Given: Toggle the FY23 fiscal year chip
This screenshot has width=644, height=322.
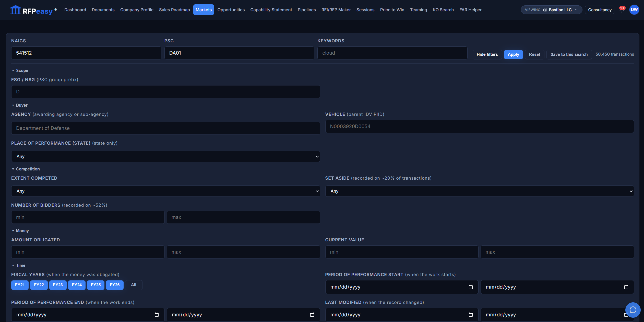Looking at the screenshot, I should (58, 285).
